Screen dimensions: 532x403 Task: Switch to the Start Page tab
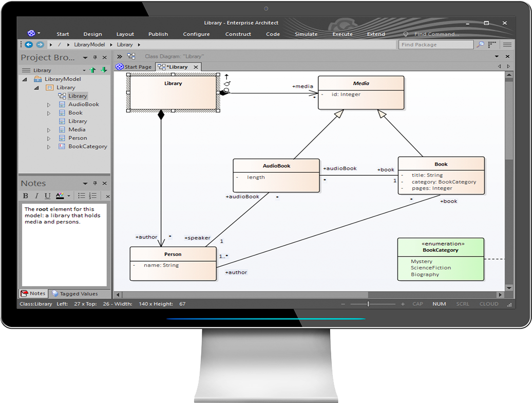click(134, 67)
